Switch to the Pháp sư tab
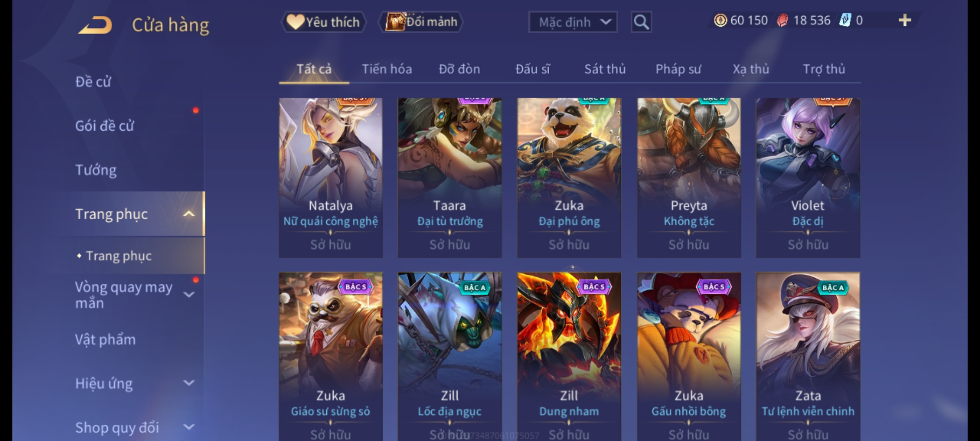The height and width of the screenshot is (441, 980). pos(678,69)
